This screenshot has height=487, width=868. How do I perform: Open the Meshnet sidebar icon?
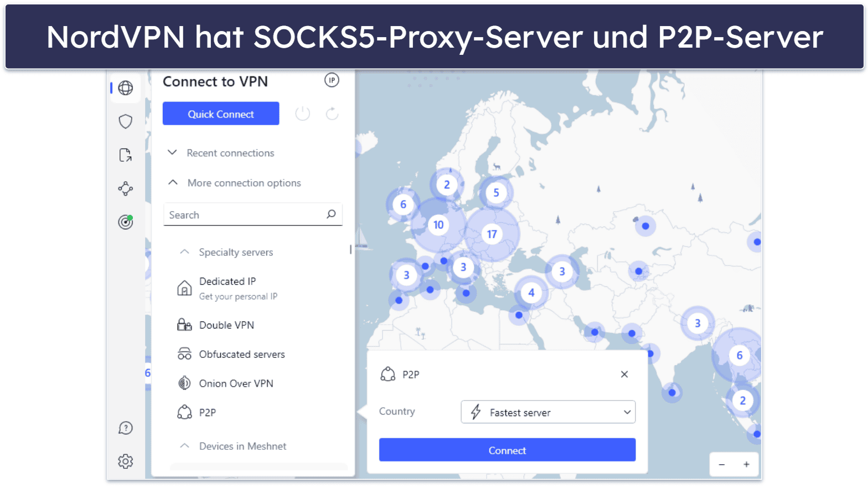[x=126, y=189]
